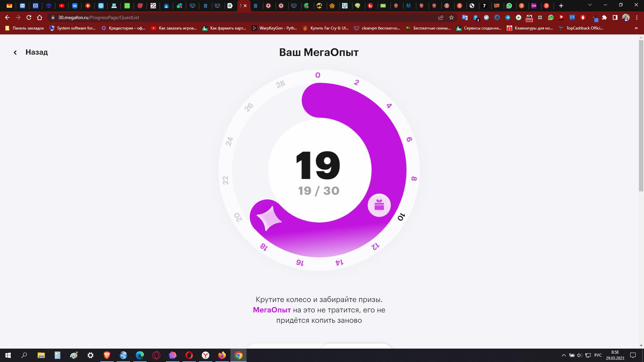Image resolution: width=644 pixels, height=362 pixels.
Task: Open the WhatsApp extension in the toolbar
Action: tap(551, 17)
